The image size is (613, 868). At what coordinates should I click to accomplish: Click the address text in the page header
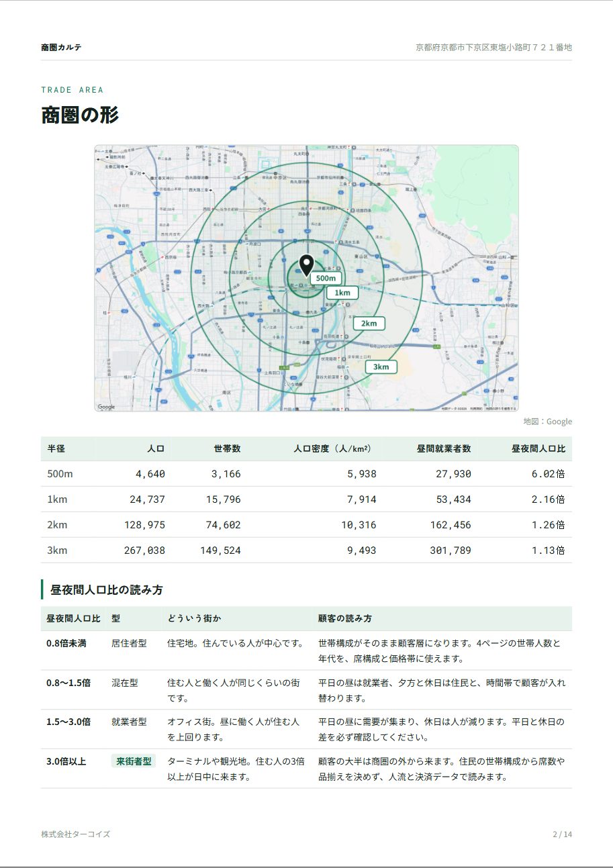493,48
